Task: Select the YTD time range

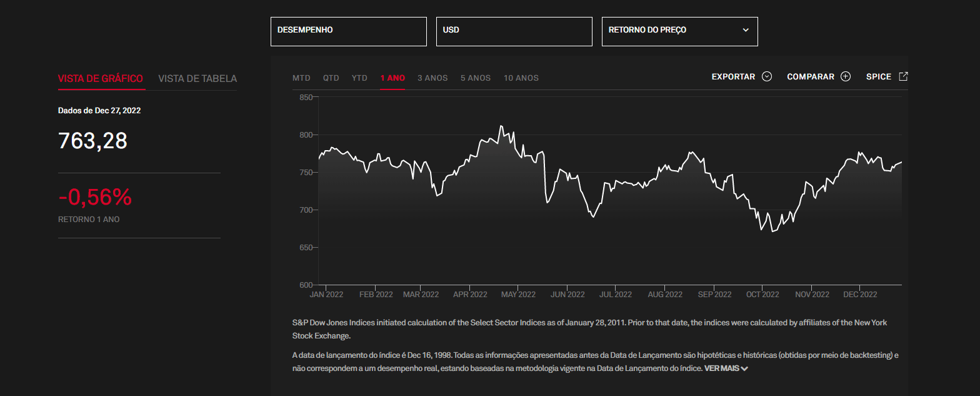Action: click(359, 78)
